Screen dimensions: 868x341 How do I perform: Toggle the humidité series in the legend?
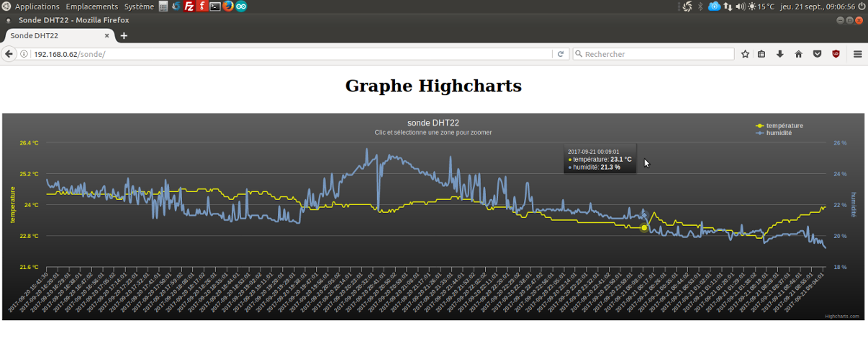(779, 133)
